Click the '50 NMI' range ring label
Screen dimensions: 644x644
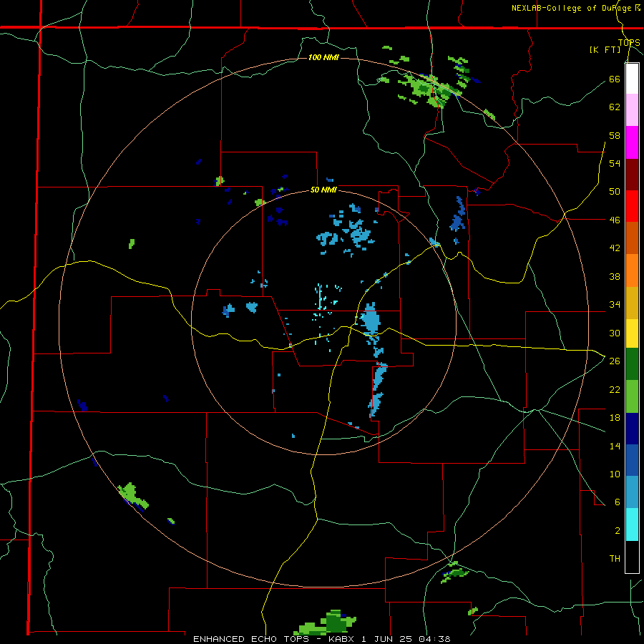pyautogui.click(x=323, y=190)
